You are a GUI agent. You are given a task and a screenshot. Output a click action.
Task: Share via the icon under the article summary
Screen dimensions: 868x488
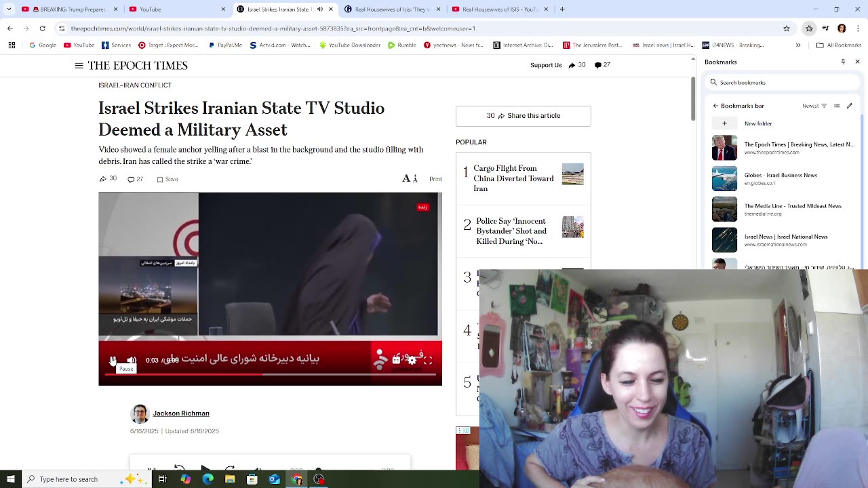click(x=108, y=179)
